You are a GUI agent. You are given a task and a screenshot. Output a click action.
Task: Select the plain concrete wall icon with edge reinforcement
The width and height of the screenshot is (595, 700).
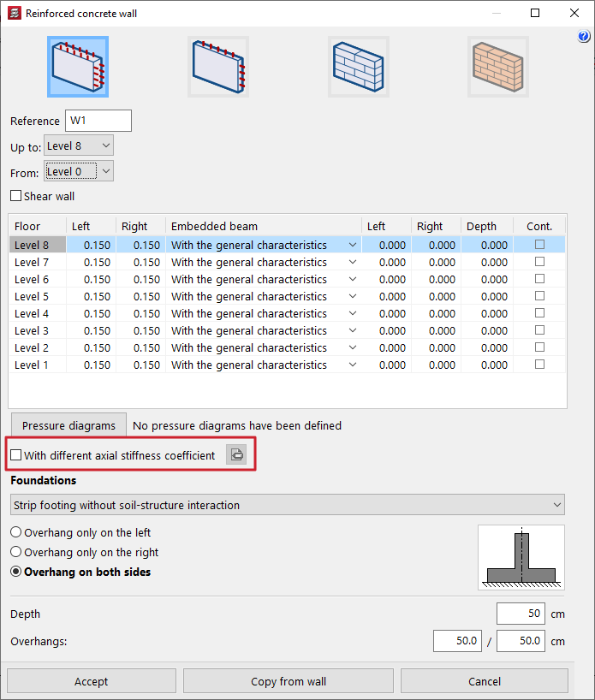click(218, 67)
